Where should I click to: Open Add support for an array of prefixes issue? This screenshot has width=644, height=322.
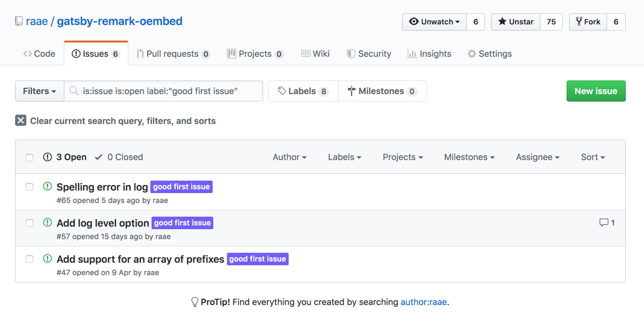pos(140,259)
